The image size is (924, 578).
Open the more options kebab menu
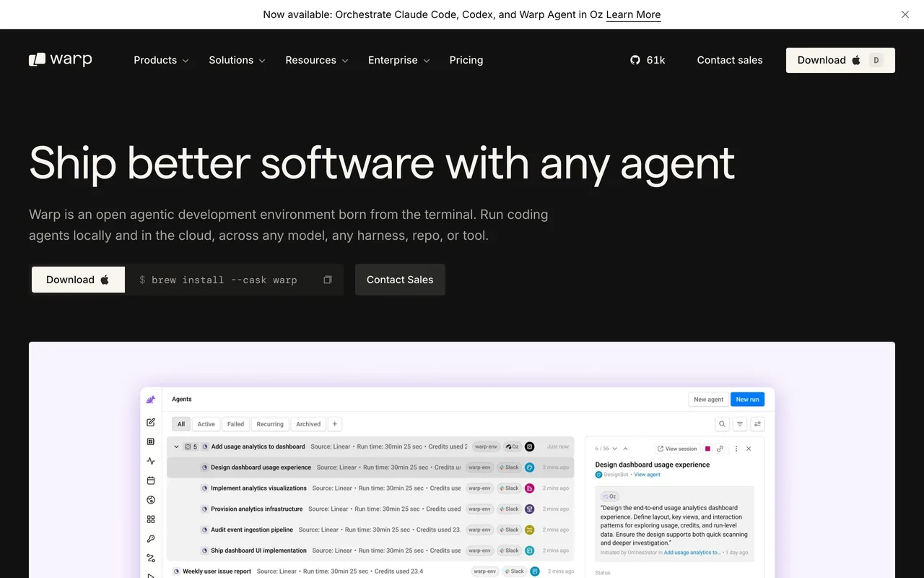coord(736,449)
